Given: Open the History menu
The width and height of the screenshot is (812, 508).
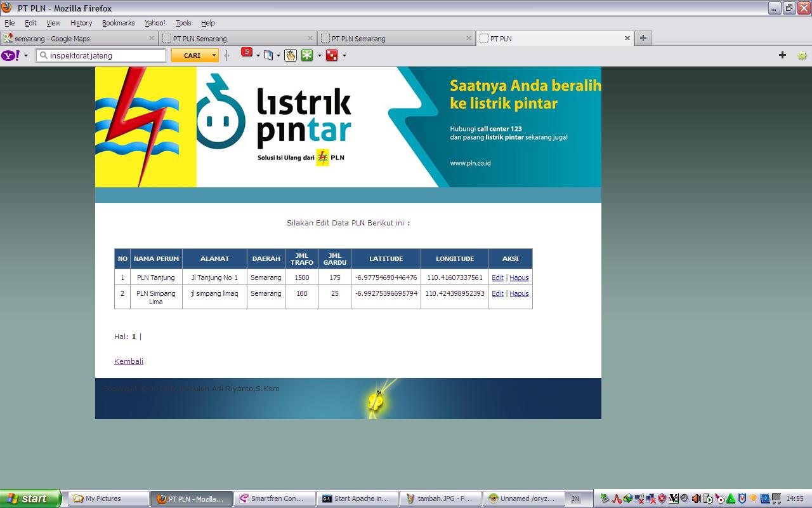Looking at the screenshot, I should (81, 23).
